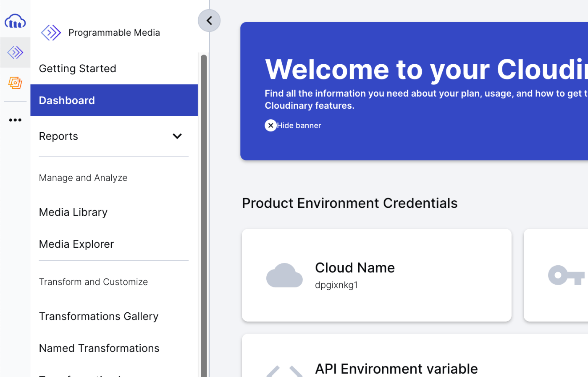Click the Reports menu label
The image size is (588, 377).
tap(58, 136)
